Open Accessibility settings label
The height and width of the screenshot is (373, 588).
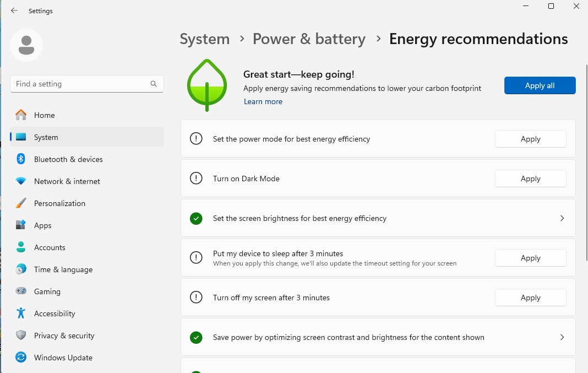[55, 313]
